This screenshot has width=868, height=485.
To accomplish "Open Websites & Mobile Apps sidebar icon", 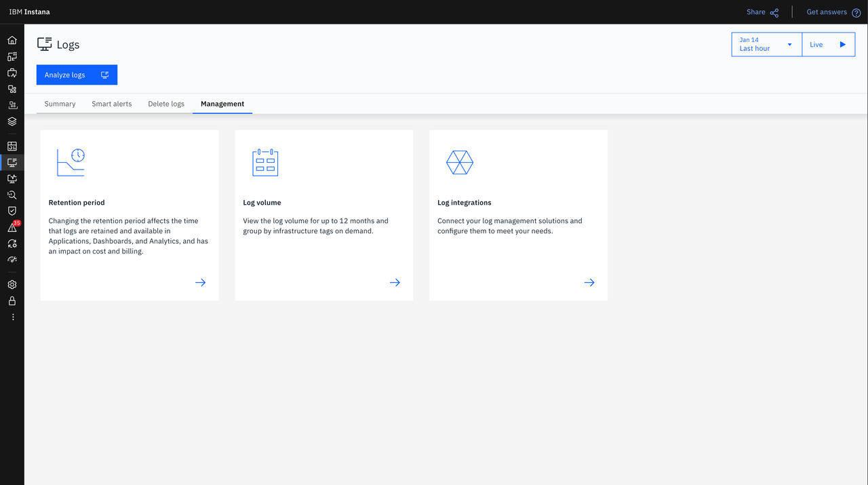I will click(x=12, y=56).
